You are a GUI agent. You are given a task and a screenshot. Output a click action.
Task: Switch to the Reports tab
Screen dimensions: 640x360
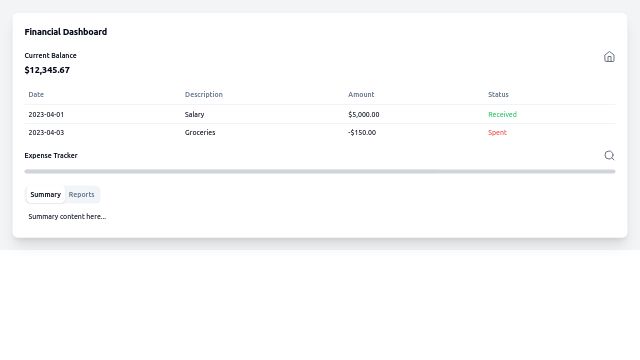point(81,195)
